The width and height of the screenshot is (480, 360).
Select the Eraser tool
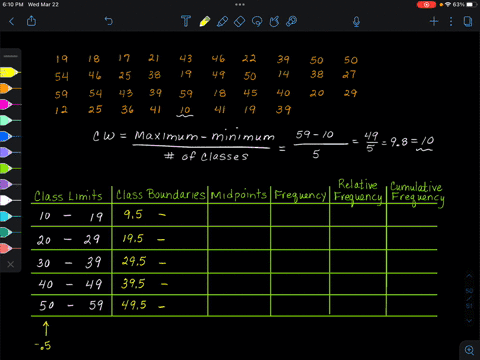(x=239, y=22)
